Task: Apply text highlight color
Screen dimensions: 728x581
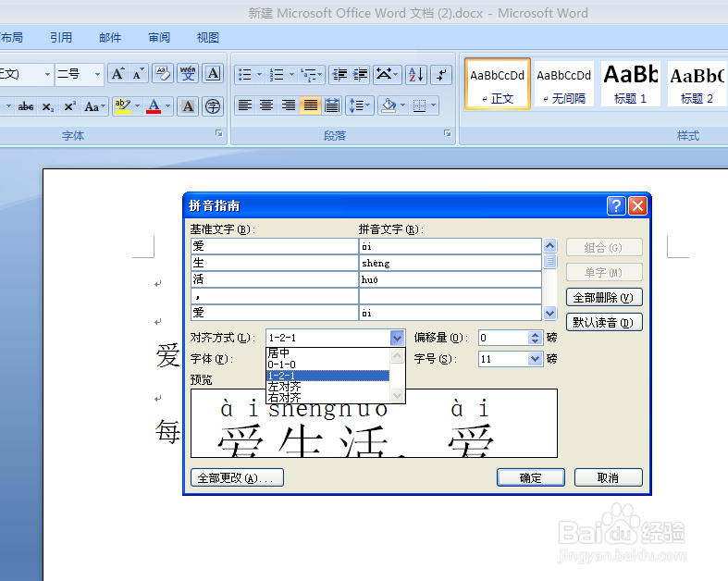Action: (x=123, y=106)
